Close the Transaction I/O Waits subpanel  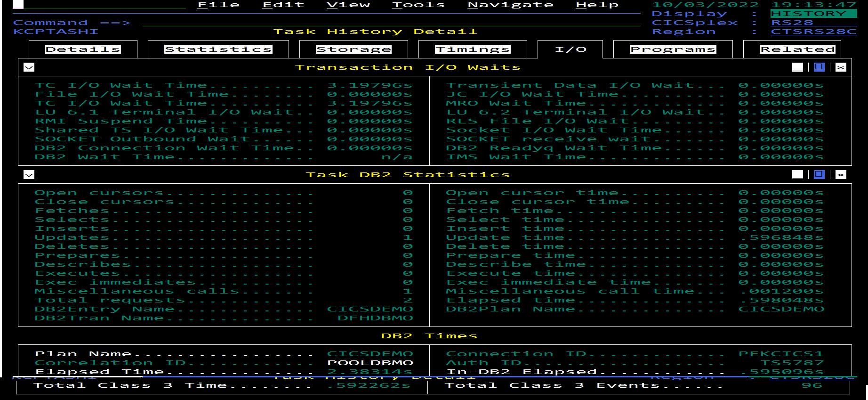[x=841, y=67]
